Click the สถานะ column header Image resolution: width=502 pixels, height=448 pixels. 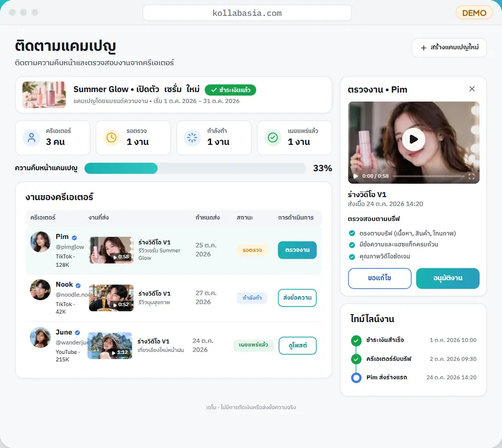(x=245, y=218)
